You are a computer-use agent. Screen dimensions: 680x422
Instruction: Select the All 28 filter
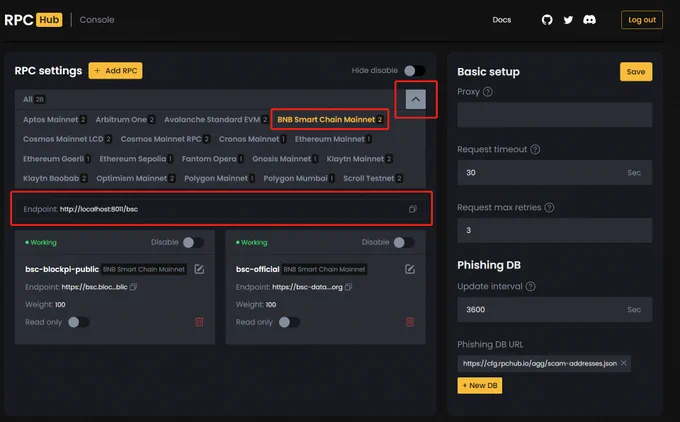click(34, 99)
